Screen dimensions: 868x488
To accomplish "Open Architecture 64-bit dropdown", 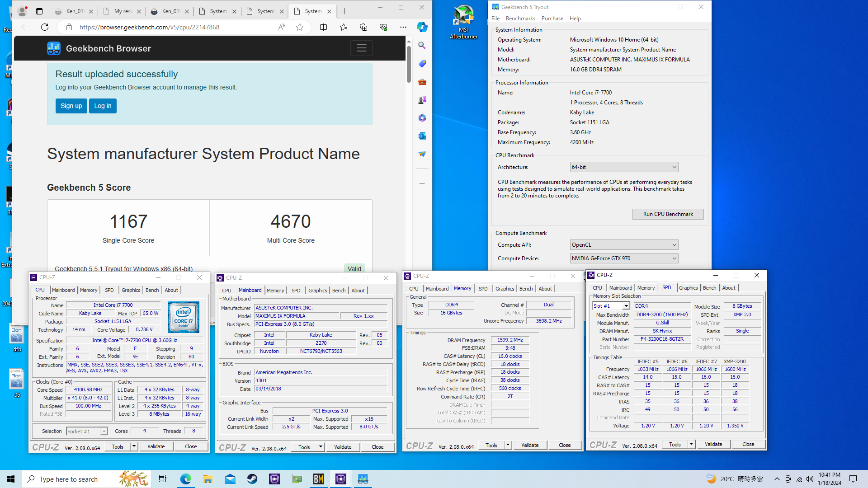I will click(x=624, y=167).
